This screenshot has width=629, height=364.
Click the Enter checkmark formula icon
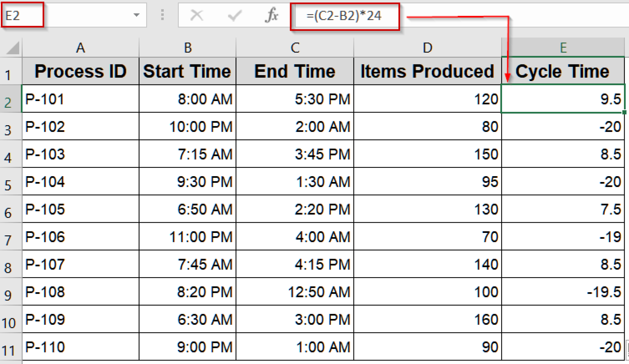234,15
